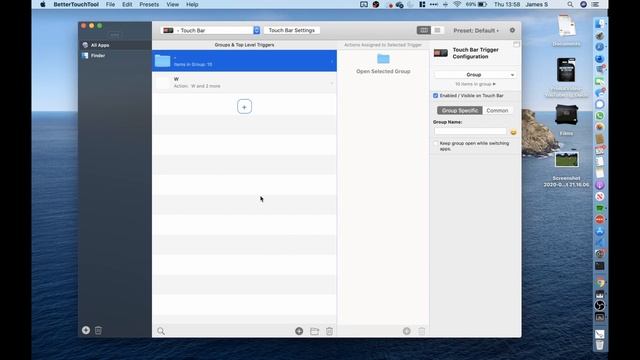Image resolution: width=640 pixels, height=360 pixels.
Task: Click the battery status indicator
Action: 476,4
